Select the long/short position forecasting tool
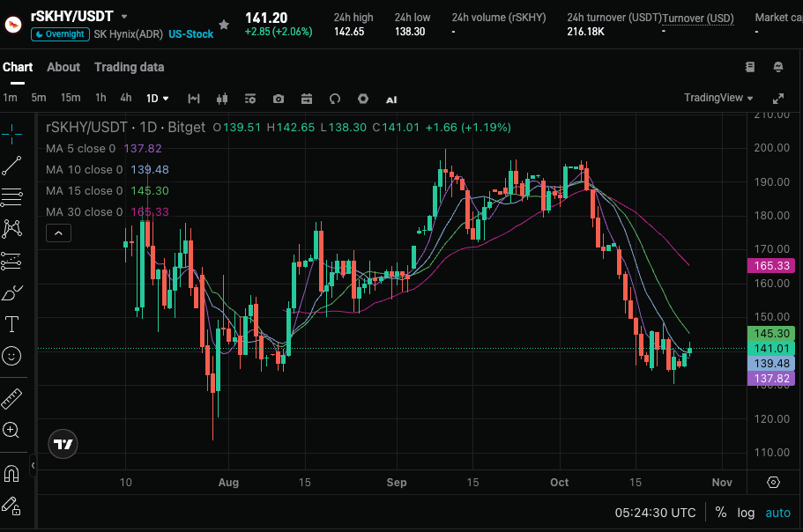Image resolution: width=803 pixels, height=532 pixels. click(11, 261)
